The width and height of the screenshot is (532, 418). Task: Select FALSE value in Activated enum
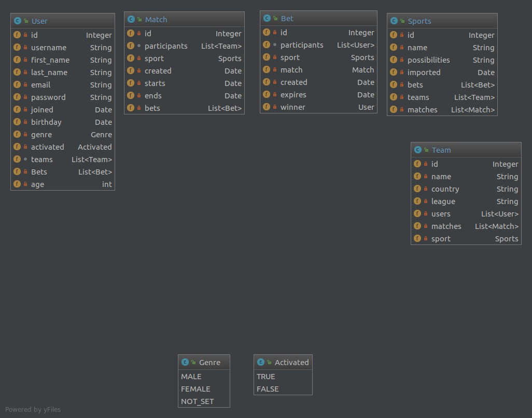tap(268, 389)
